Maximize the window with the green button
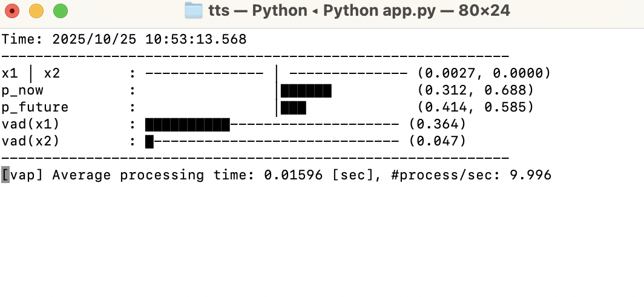644x297 pixels. click(x=61, y=11)
